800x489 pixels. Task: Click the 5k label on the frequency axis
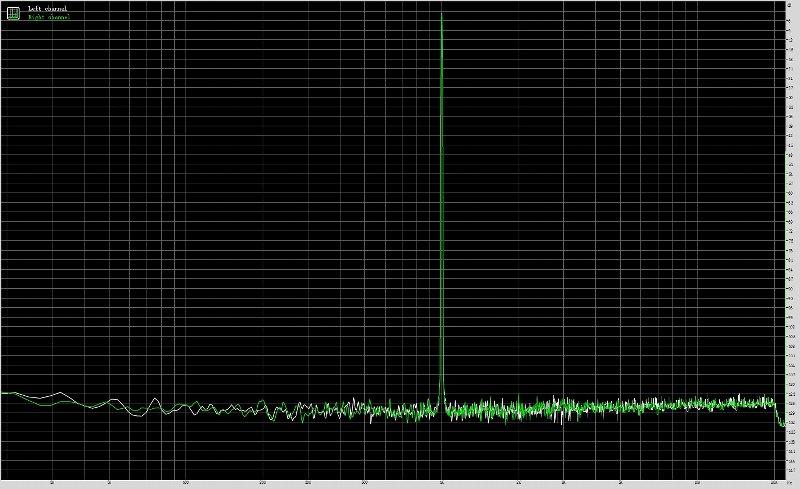pyautogui.click(x=621, y=483)
